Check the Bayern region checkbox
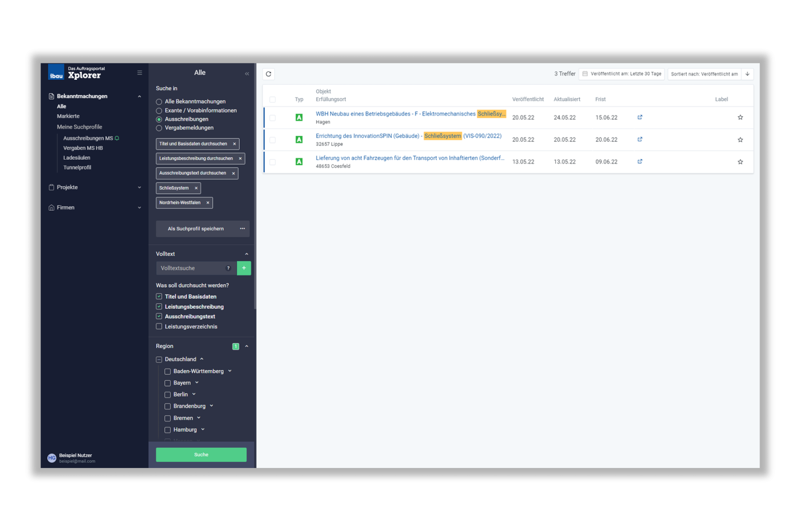 pyautogui.click(x=167, y=383)
